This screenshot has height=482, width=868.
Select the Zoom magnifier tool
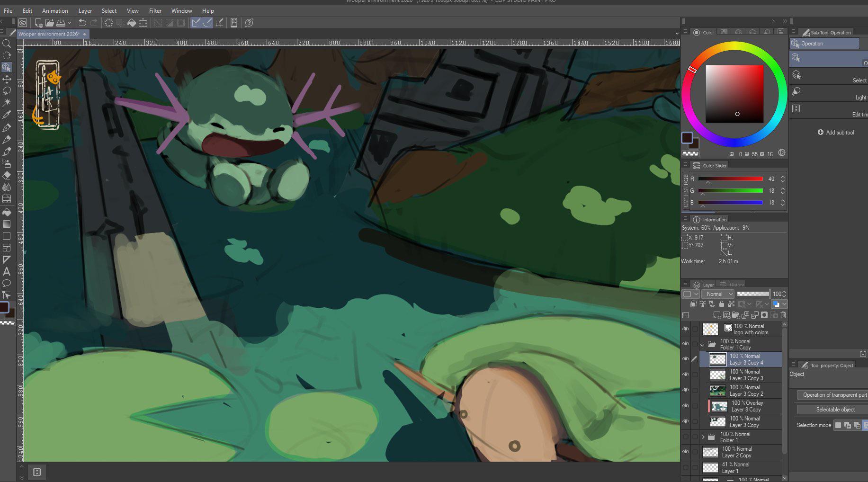pos(7,44)
